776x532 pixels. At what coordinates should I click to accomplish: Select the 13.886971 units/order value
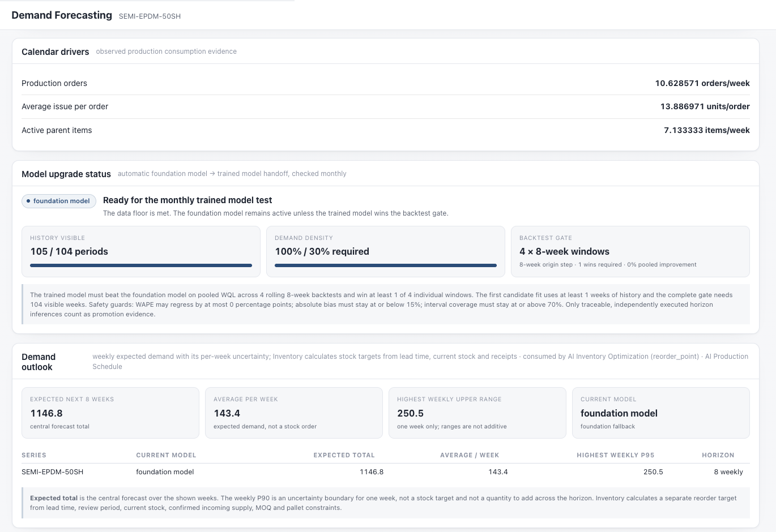point(705,106)
